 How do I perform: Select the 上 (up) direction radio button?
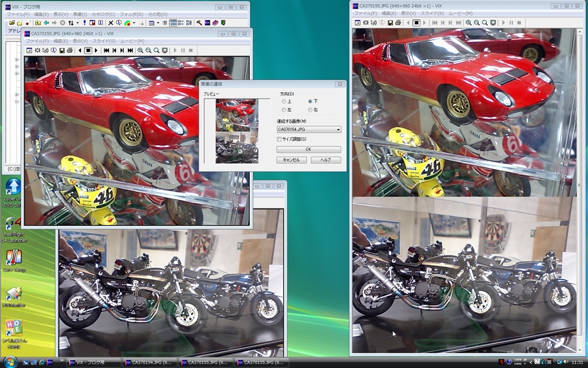[284, 102]
